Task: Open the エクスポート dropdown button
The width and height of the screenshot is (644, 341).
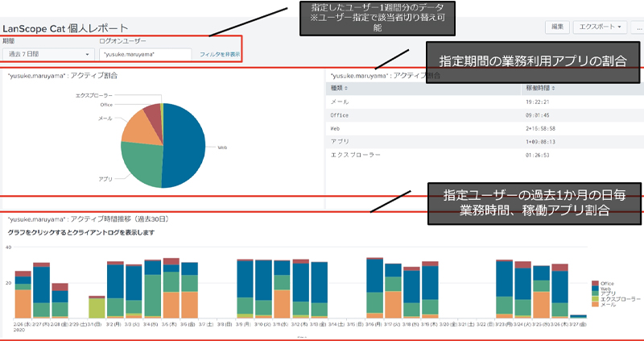Action: coord(600,27)
